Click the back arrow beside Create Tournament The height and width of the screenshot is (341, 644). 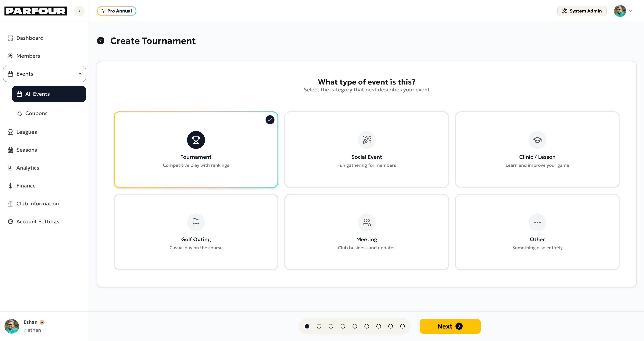coord(100,41)
